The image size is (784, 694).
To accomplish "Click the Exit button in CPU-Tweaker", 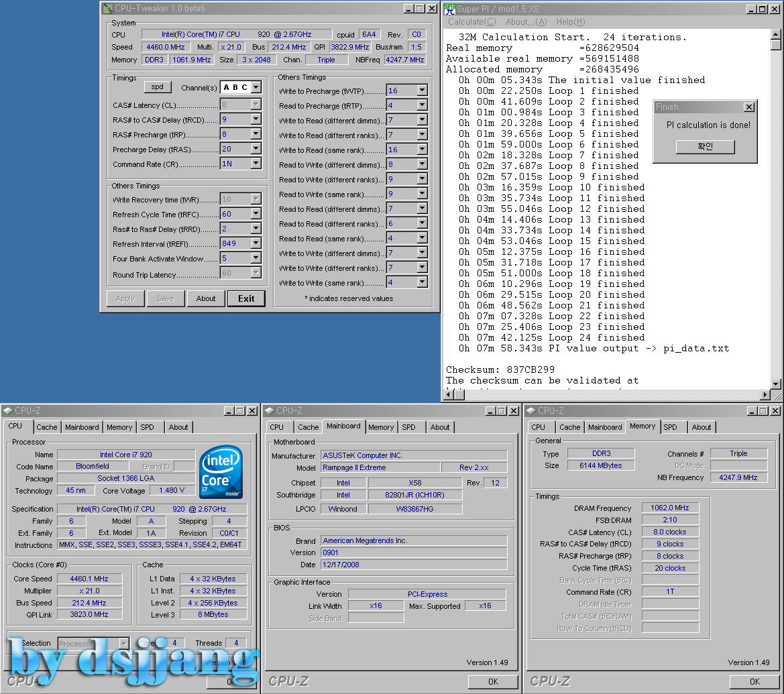I will pyautogui.click(x=246, y=298).
